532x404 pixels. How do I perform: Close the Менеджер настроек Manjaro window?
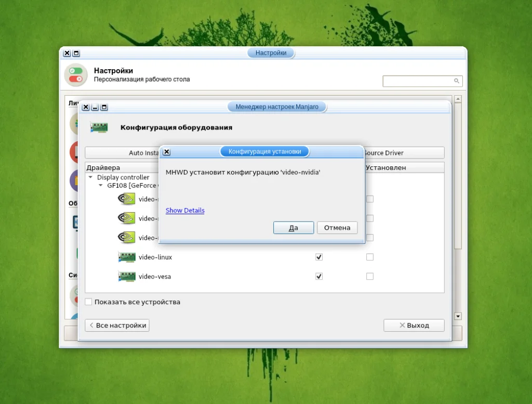[86, 107]
